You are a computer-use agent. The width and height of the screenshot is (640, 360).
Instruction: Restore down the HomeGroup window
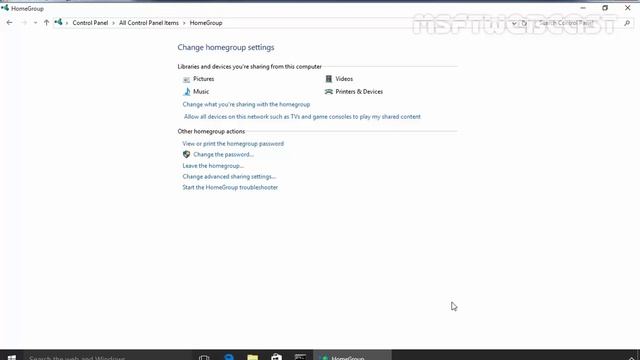(x=605, y=8)
